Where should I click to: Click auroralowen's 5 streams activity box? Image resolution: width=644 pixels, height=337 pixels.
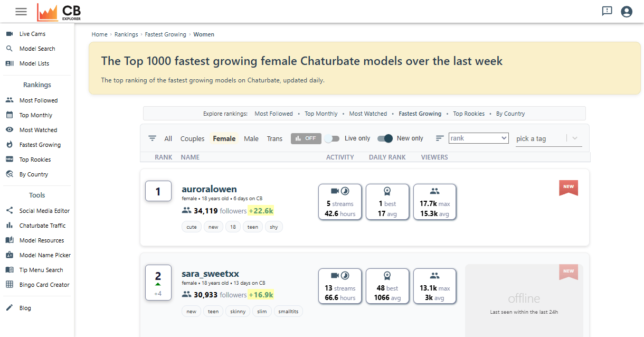pyautogui.click(x=340, y=202)
